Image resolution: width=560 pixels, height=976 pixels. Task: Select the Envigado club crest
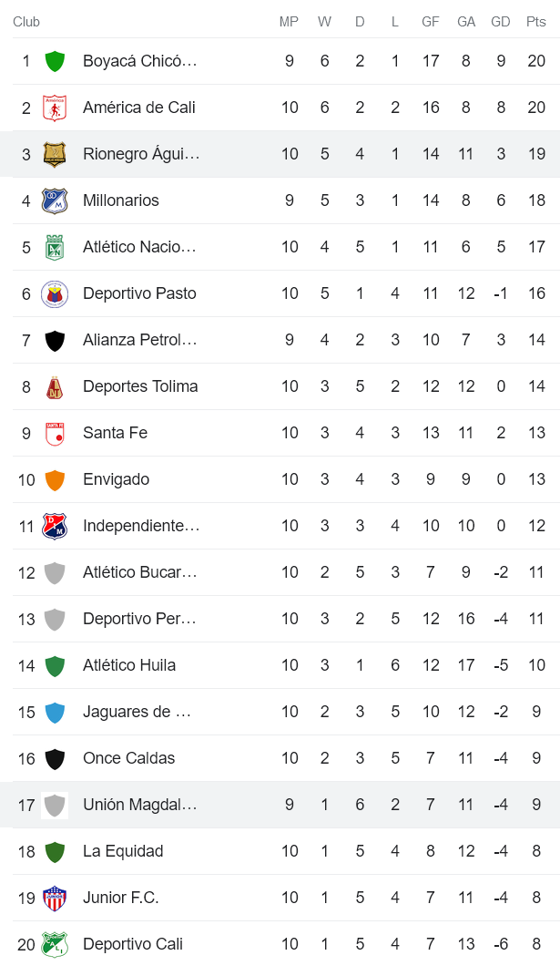pyautogui.click(x=55, y=479)
